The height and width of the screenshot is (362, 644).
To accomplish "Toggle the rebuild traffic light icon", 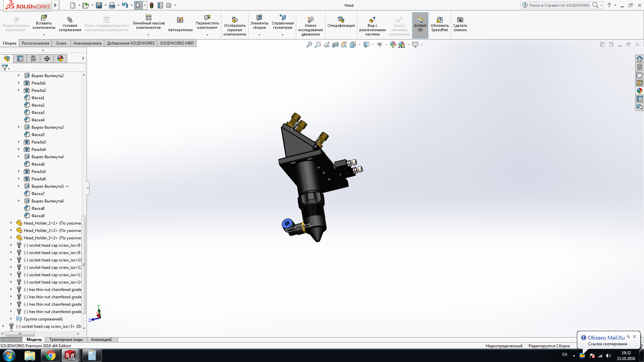I will (152, 5).
